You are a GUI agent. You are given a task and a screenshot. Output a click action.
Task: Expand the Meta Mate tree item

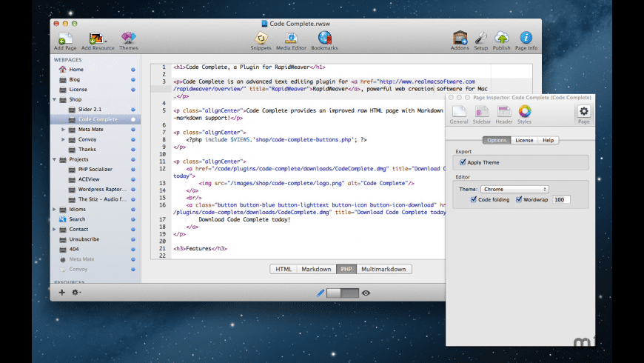(x=64, y=129)
